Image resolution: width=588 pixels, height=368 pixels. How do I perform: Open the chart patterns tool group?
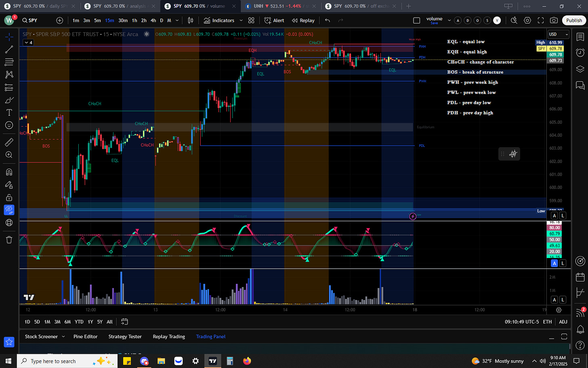tap(9, 75)
